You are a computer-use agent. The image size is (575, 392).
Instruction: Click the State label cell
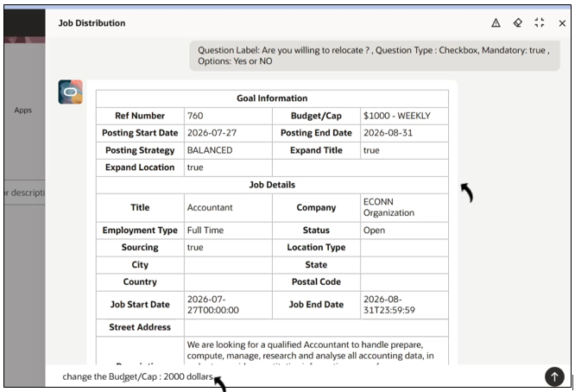tap(316, 265)
